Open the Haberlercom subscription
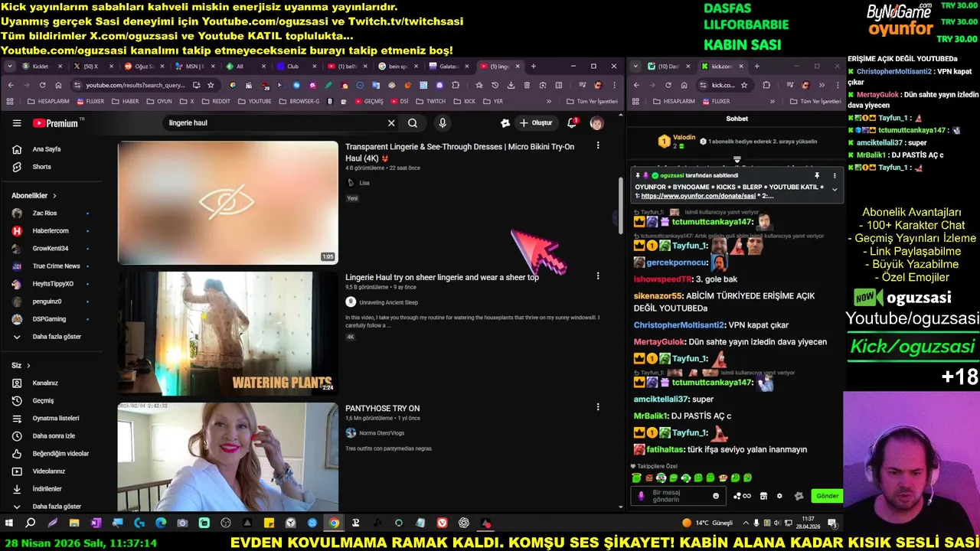Image resolution: width=980 pixels, height=551 pixels. [x=51, y=230]
